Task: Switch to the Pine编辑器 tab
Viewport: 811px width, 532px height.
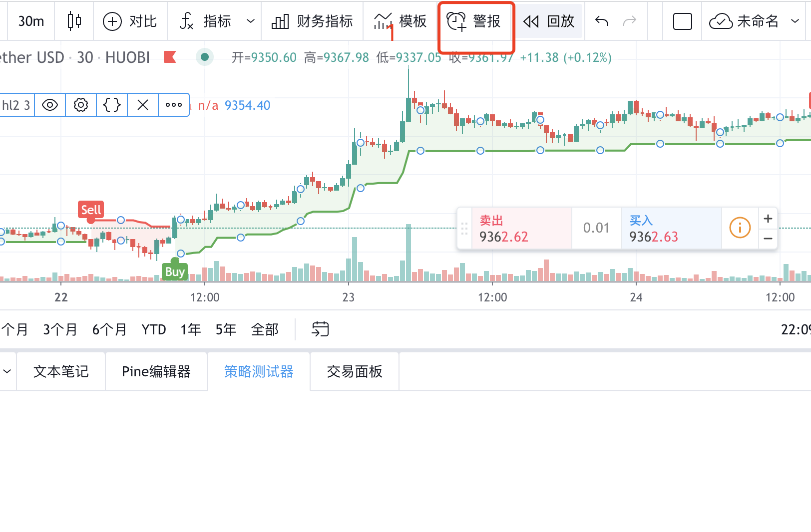Action: (x=156, y=372)
